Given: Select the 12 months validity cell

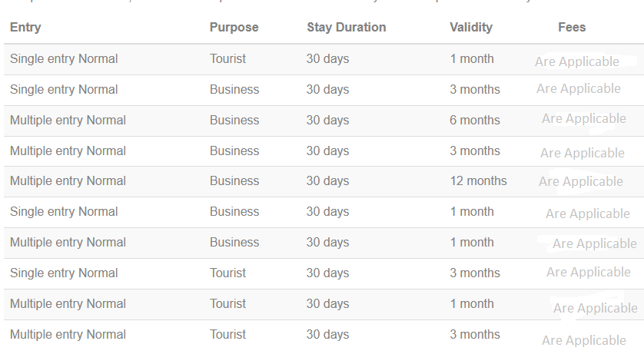Looking at the screenshot, I should pyautogui.click(x=478, y=181).
